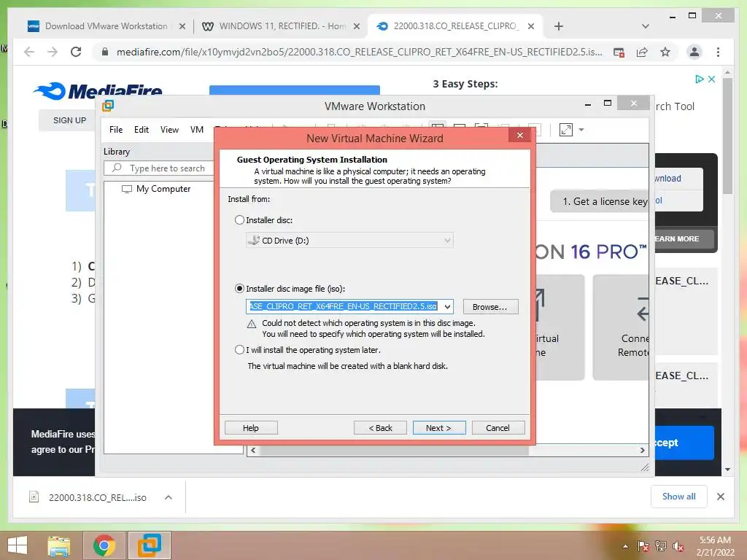Close the New Virtual Machine Wizard dialog
Image resolution: width=747 pixels, height=560 pixels.
tap(519, 136)
